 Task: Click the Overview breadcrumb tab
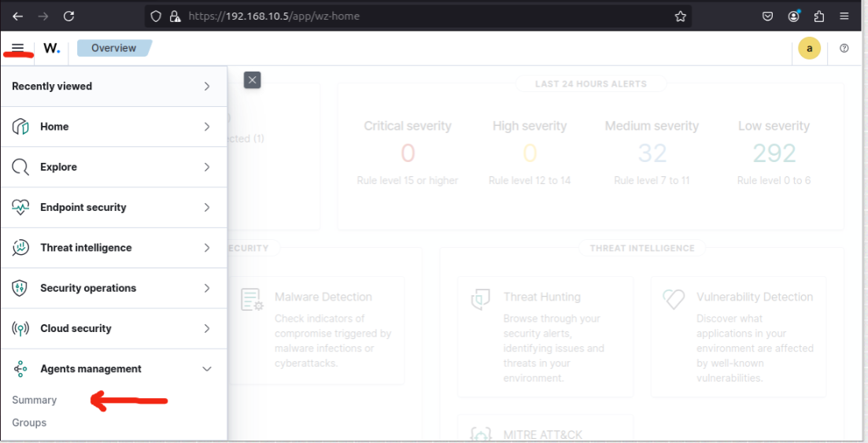pos(113,49)
